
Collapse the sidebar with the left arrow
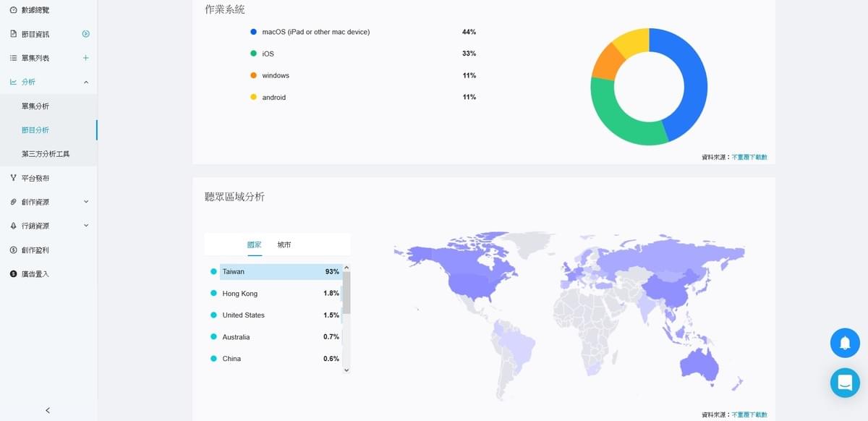(48, 410)
